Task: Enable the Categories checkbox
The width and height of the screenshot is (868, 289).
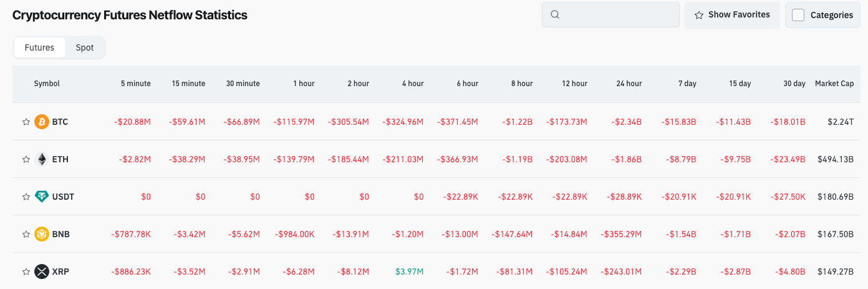Action: (x=798, y=15)
